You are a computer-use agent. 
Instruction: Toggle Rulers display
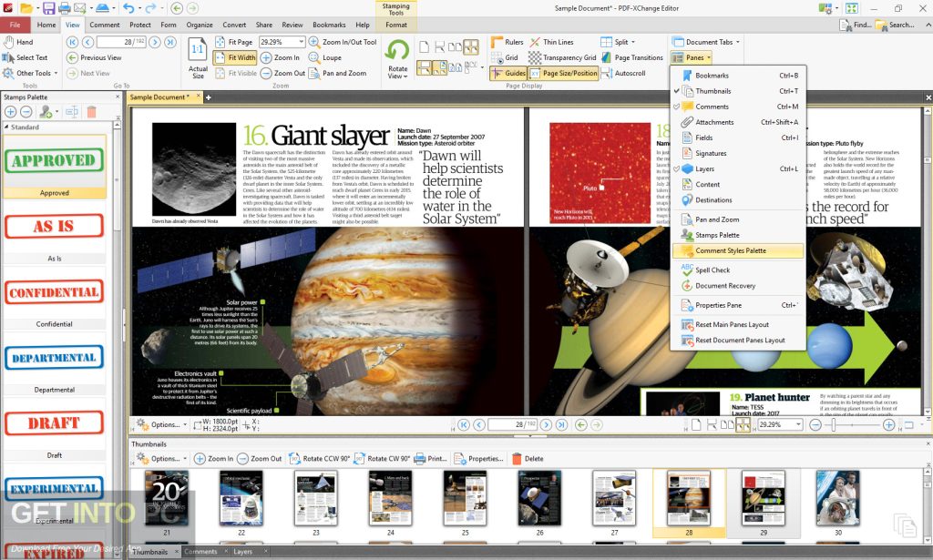[x=508, y=42]
